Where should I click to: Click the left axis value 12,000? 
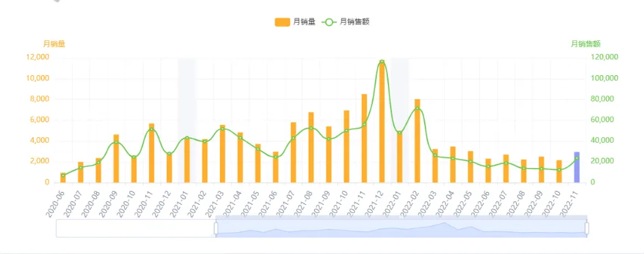[38, 57]
